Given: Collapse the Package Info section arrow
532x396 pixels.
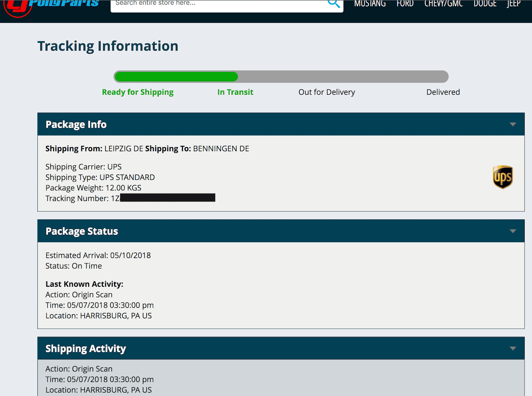Looking at the screenshot, I should tap(513, 124).
